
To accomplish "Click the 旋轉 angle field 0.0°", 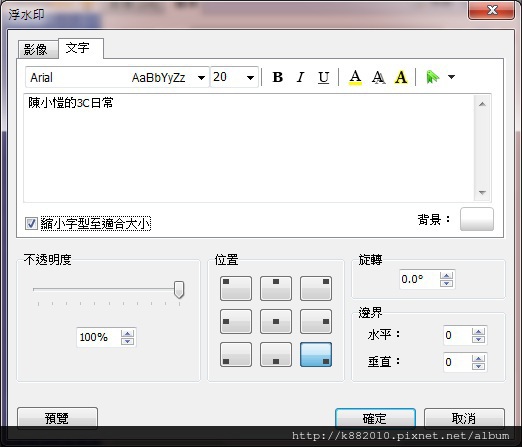I will pos(419,279).
